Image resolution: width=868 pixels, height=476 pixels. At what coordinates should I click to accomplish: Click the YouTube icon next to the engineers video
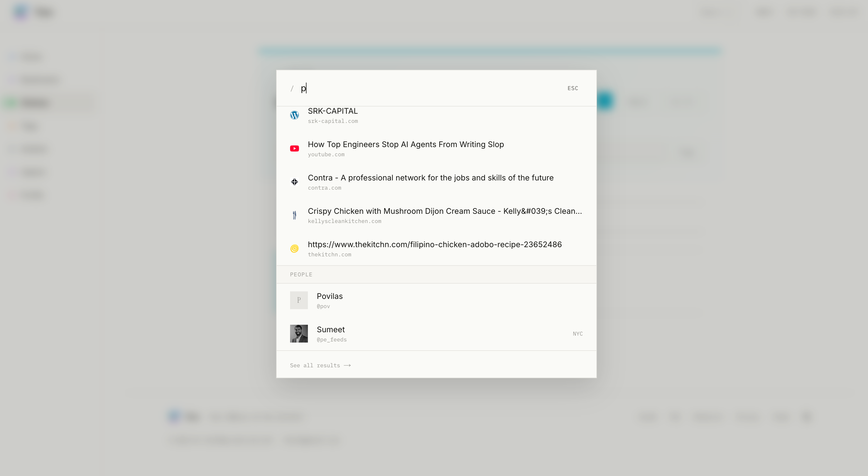pos(295,148)
